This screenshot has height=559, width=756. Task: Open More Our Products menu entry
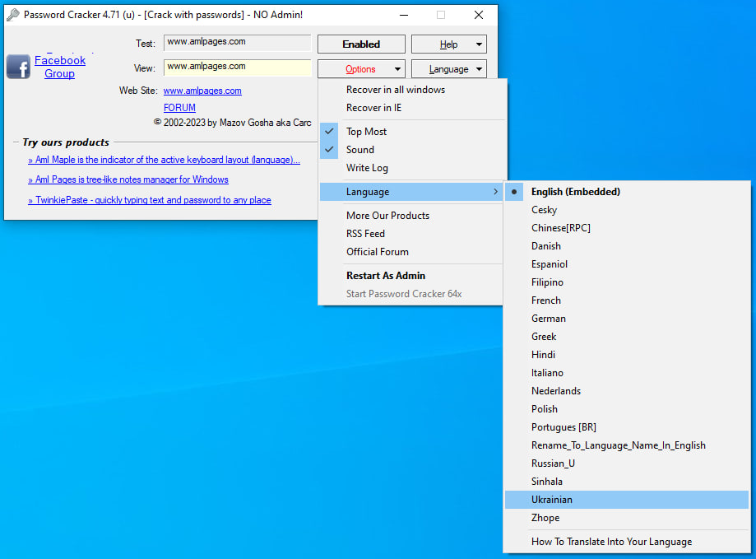tap(410, 216)
